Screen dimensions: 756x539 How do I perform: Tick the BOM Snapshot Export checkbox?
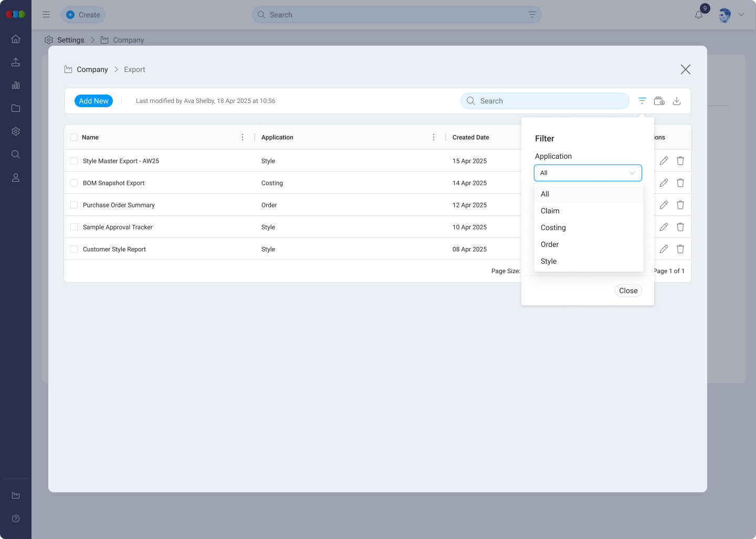coord(74,183)
